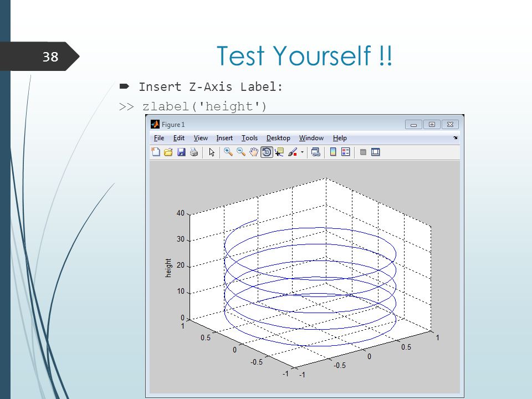Dock the figure using the arrow icon

(x=455, y=138)
